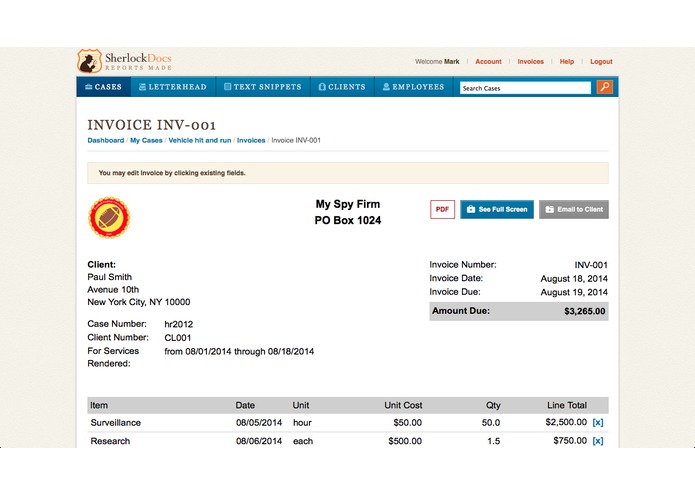This screenshot has height=494, width=695.
Task: Edit client name Paul Smith
Action: click(x=109, y=277)
